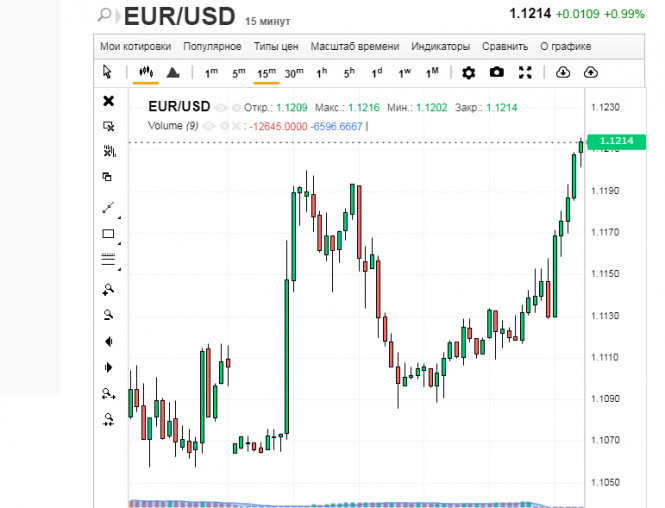Set timeframe to 1 day
665x508 pixels.
[377, 73]
